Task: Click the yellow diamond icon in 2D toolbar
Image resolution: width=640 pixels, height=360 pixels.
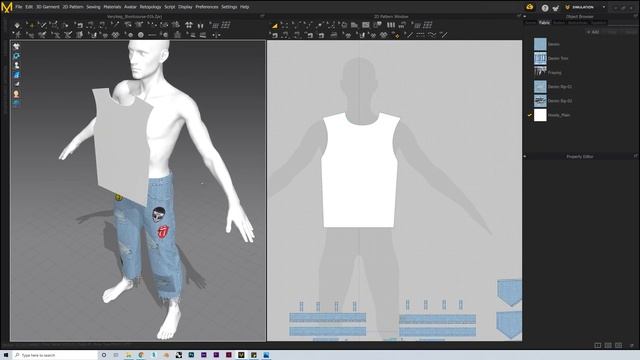Action: tap(397, 36)
